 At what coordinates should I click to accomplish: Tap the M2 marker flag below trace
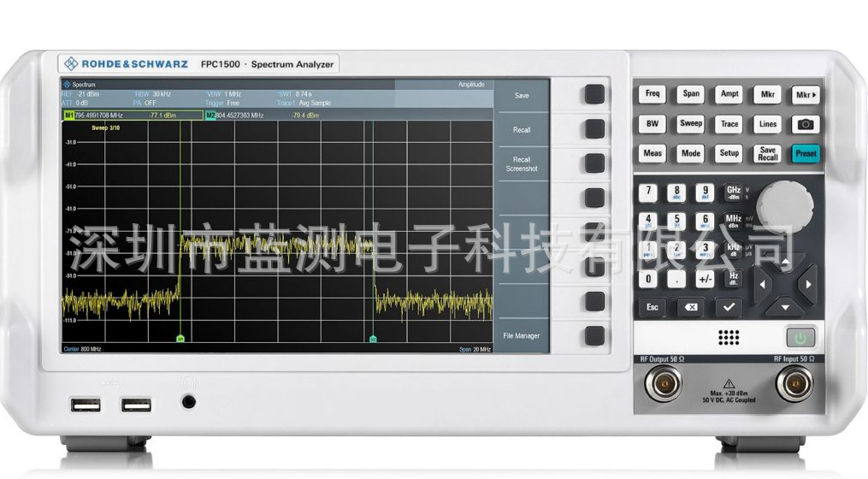point(373,339)
